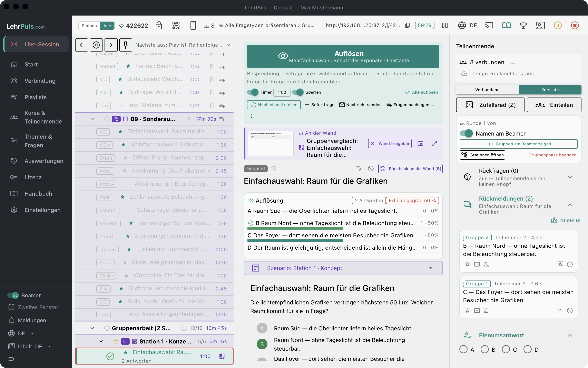Toggle the Beamer switch in sidebar

[13, 295]
